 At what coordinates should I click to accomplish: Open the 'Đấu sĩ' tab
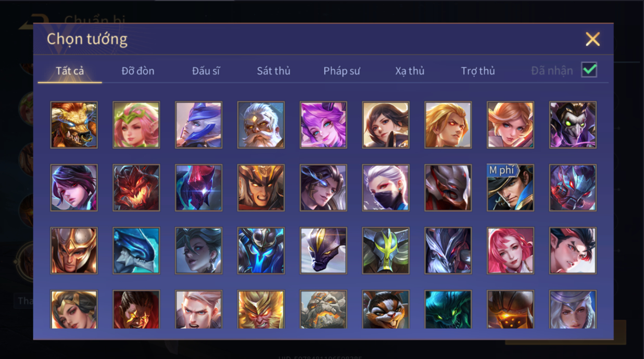click(x=206, y=71)
